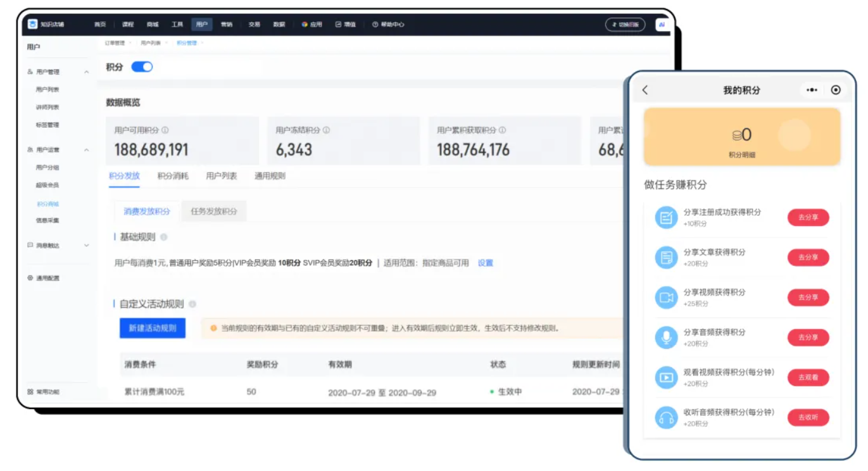868x471 pixels.
Task: Select the 消费发放积分 sub-tab
Action: tap(147, 211)
